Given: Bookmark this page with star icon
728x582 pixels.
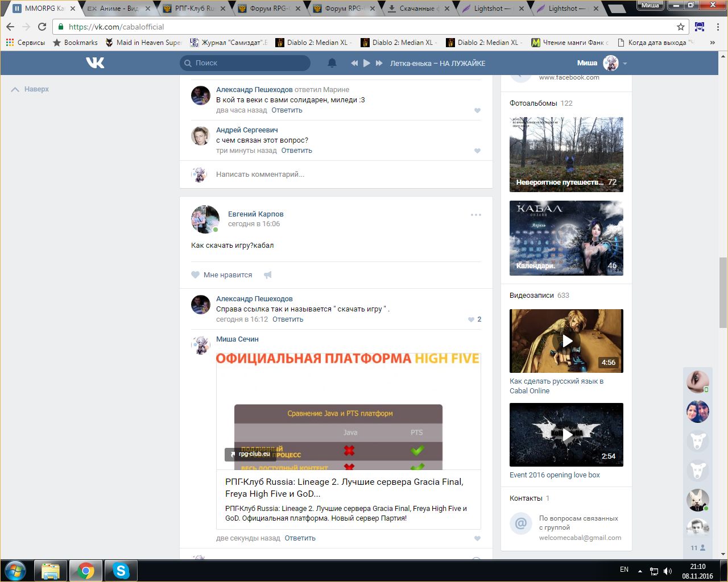Looking at the screenshot, I should click(681, 27).
